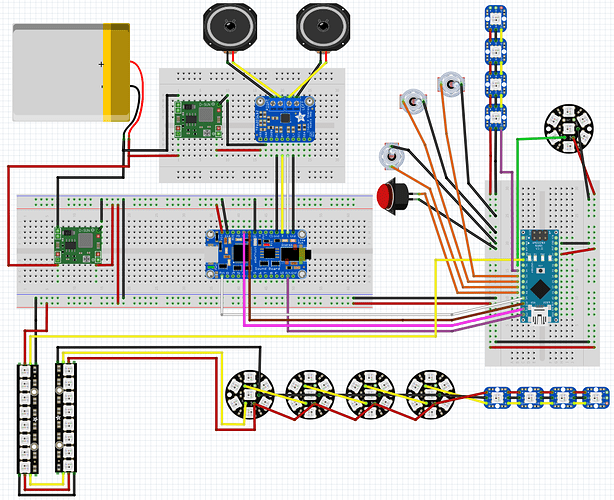Image resolution: width=614 pixels, height=500 pixels.
Task: Click the plus terminal marking on the battery
Action: (x=101, y=64)
